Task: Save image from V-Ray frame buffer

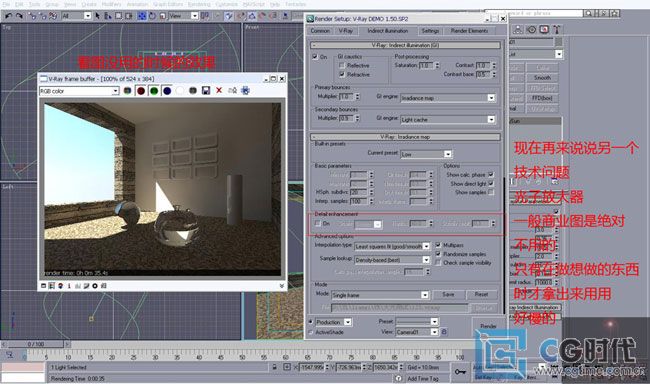Action: click(206, 90)
